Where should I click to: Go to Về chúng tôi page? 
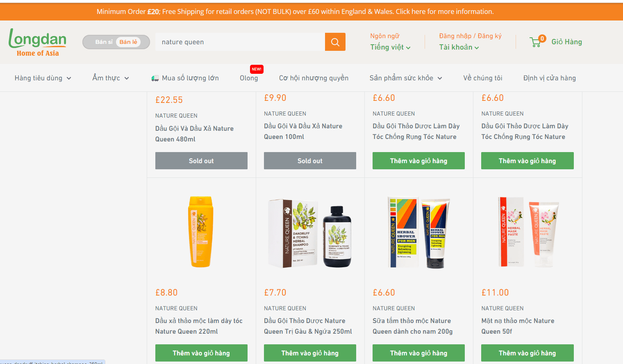point(482,78)
